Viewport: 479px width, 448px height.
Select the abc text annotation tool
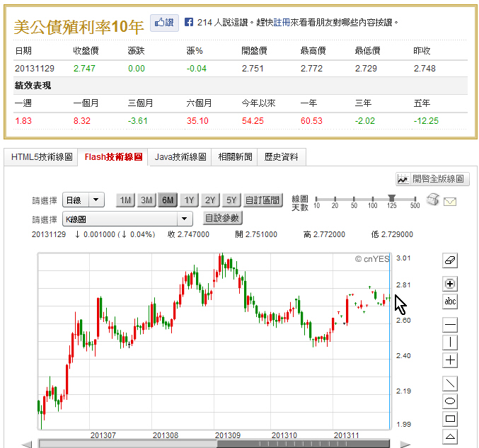[x=450, y=301]
